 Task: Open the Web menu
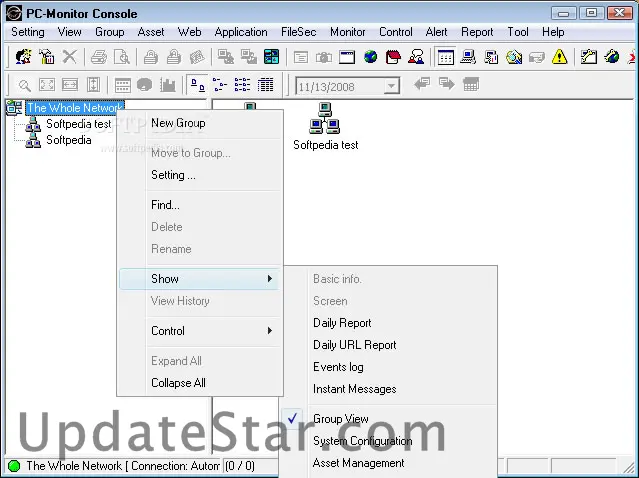189,32
